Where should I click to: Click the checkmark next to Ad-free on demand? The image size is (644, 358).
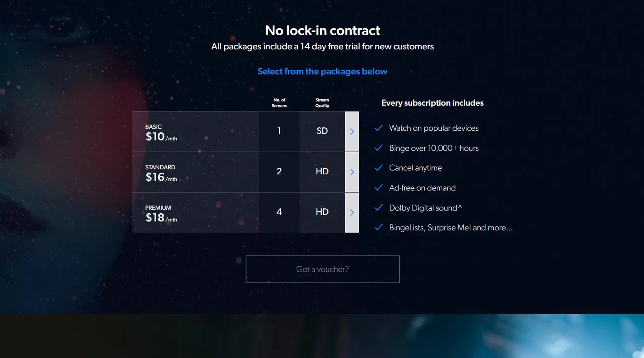pos(379,188)
